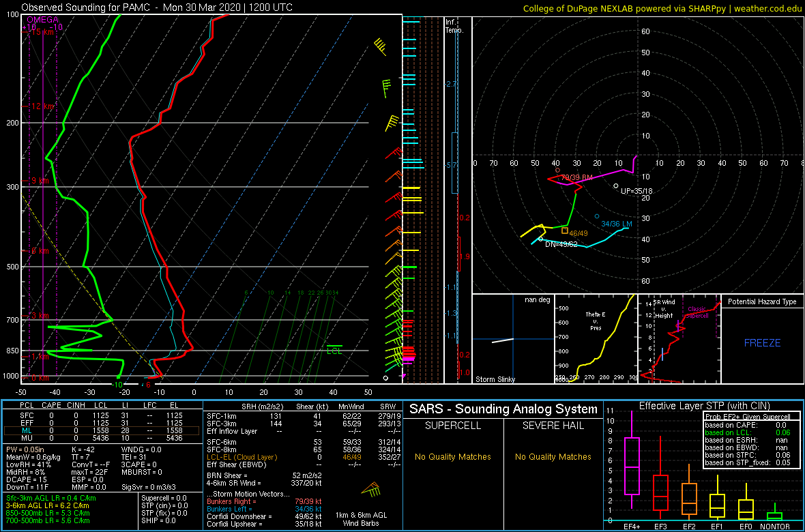This screenshot has height=532, width=805.
Task: Click the green based on LCL row
Action: pos(748,432)
